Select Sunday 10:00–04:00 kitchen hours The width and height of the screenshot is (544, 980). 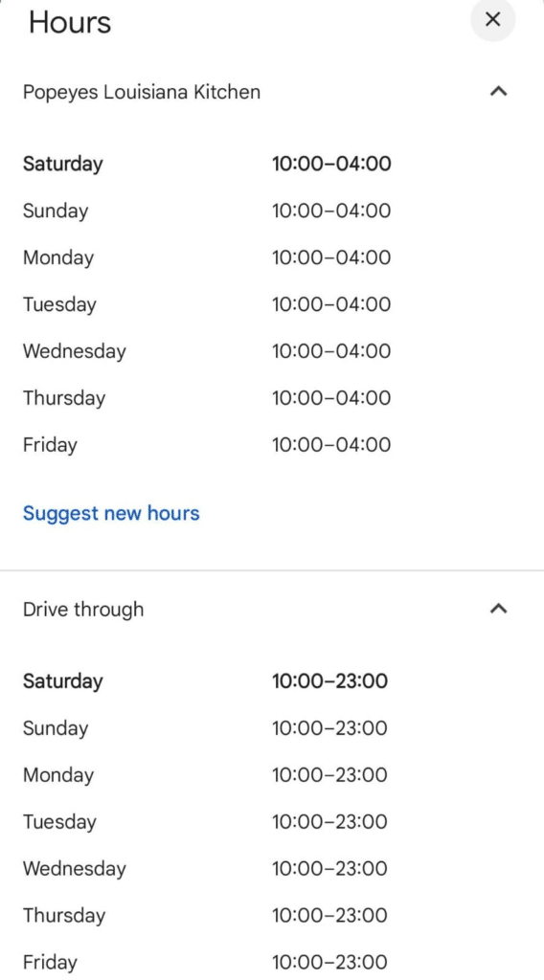pos(207,211)
